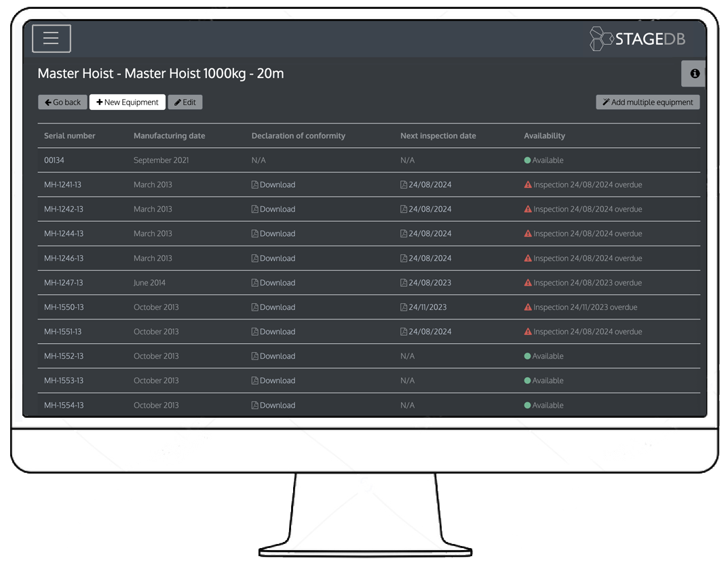The height and width of the screenshot is (565, 728).
Task: Click the info icon on right edge
Action: pyautogui.click(x=694, y=74)
